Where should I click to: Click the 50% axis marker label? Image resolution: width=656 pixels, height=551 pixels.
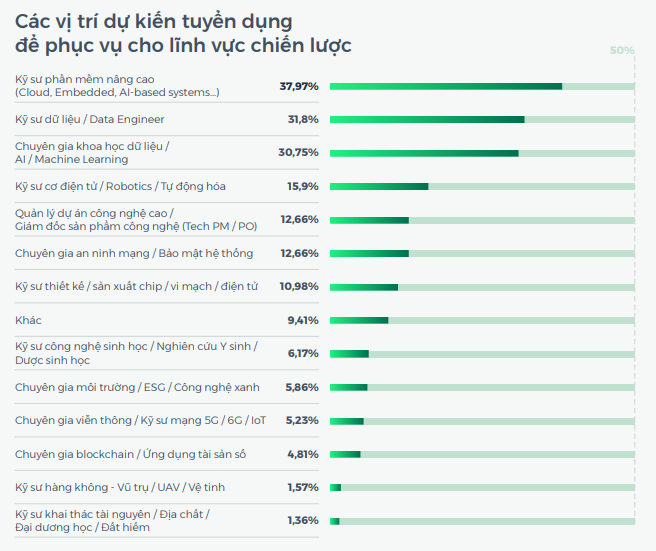click(622, 50)
